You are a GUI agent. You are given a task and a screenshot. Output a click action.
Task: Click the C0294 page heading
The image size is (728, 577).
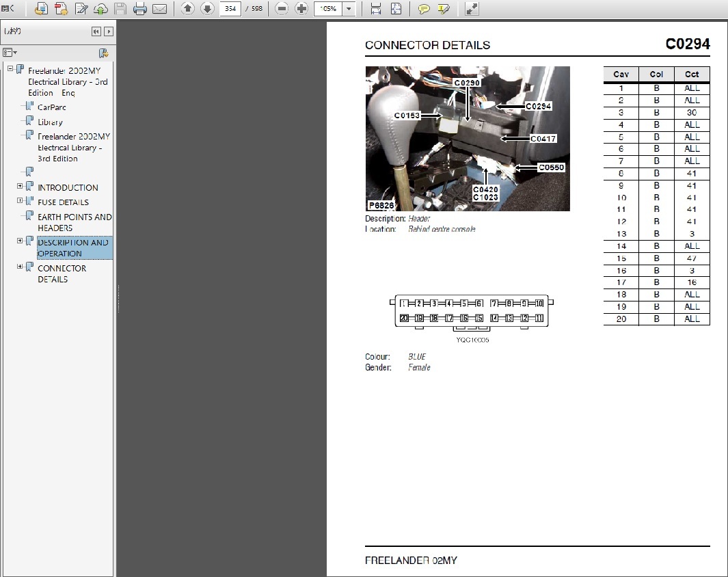(x=688, y=44)
